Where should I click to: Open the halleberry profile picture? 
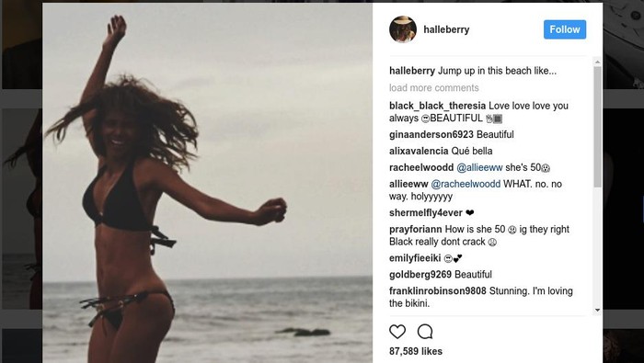[x=403, y=29]
